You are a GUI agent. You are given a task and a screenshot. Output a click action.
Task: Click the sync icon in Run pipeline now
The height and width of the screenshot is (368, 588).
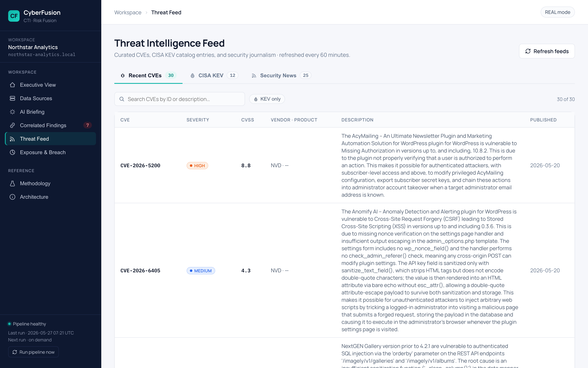(14, 352)
